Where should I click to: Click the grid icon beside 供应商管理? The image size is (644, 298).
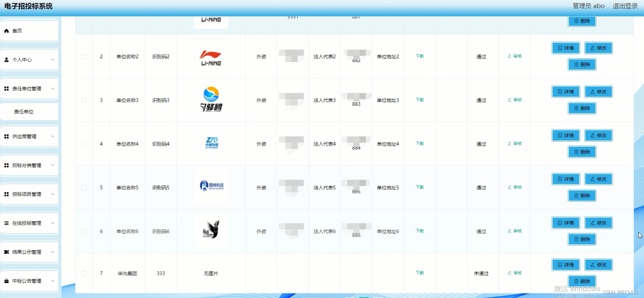click(x=6, y=137)
